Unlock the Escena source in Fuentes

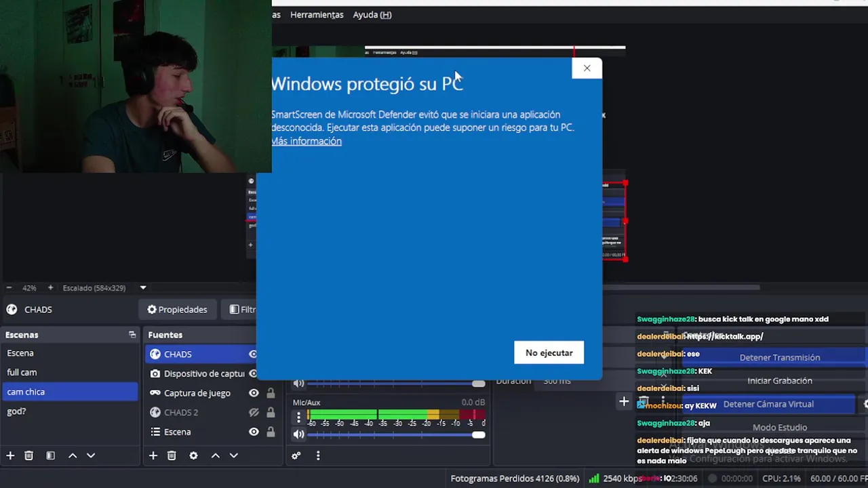pyautogui.click(x=271, y=432)
